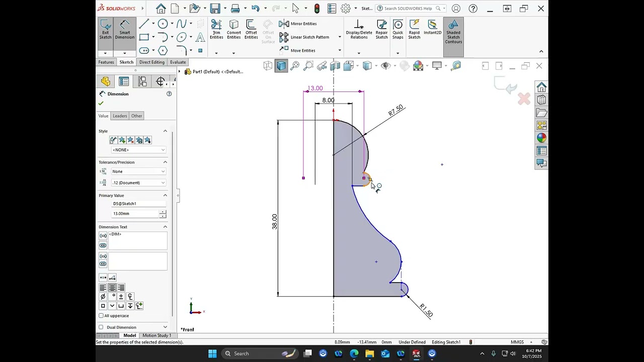Open the Appearances tab in task pane
This screenshot has width=644, height=362.
point(541,138)
